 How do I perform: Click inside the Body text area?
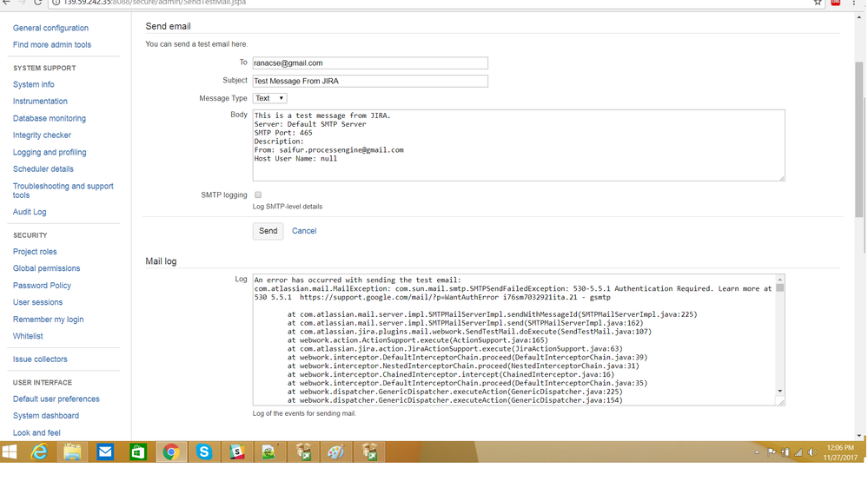tap(519, 145)
